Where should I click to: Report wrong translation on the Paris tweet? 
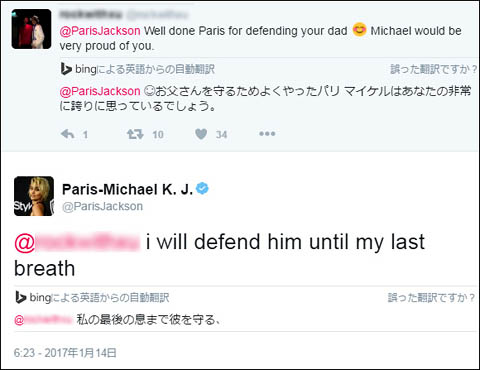coord(432,298)
